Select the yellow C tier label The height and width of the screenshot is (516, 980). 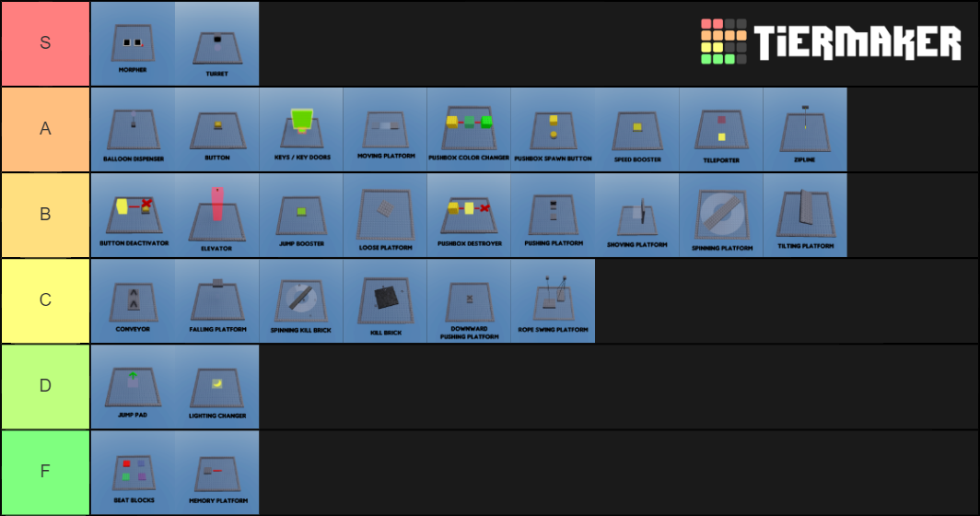tap(46, 300)
